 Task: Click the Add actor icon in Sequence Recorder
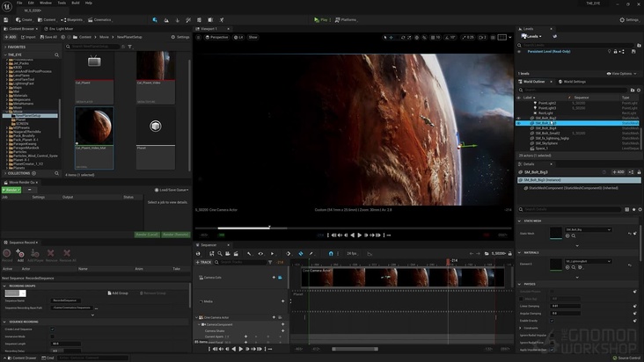[x=20, y=255]
